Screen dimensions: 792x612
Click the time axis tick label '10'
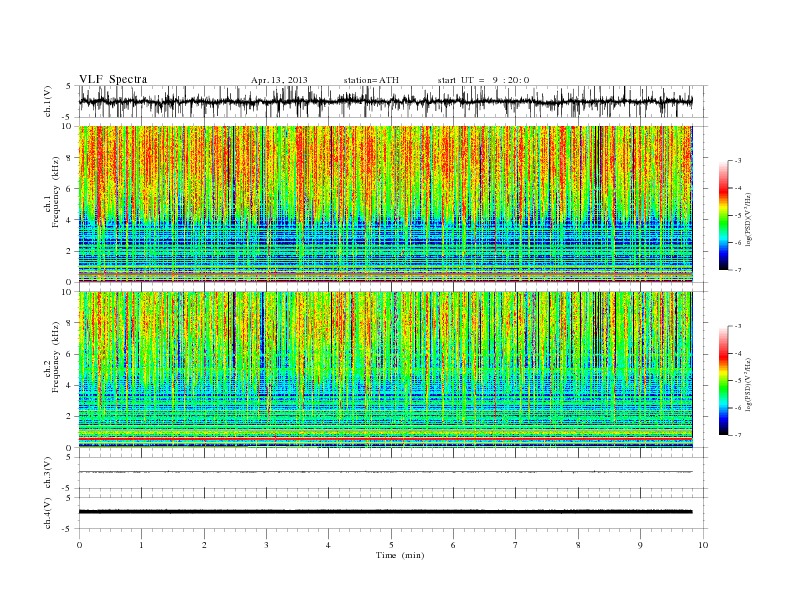click(703, 545)
